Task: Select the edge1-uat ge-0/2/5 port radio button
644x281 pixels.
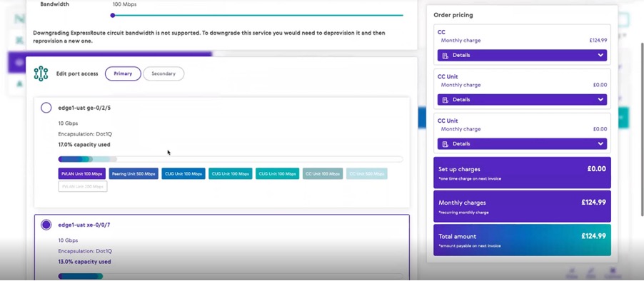Action: [x=46, y=108]
